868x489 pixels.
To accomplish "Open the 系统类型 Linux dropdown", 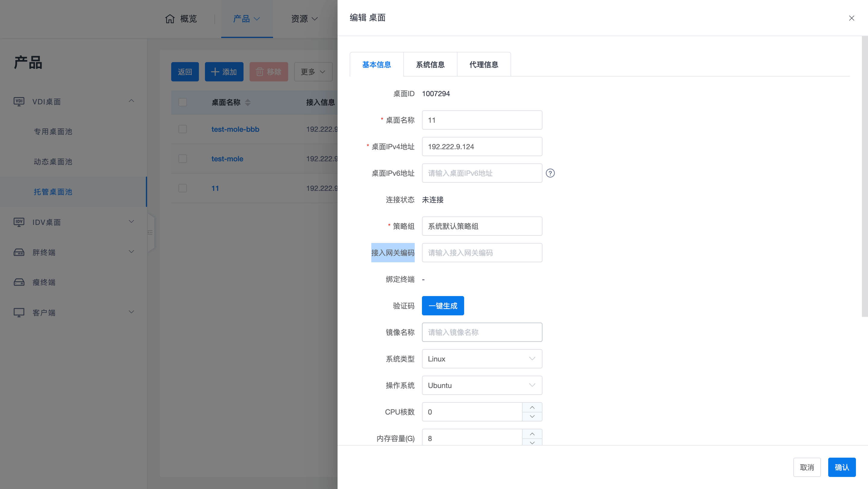I will click(482, 359).
